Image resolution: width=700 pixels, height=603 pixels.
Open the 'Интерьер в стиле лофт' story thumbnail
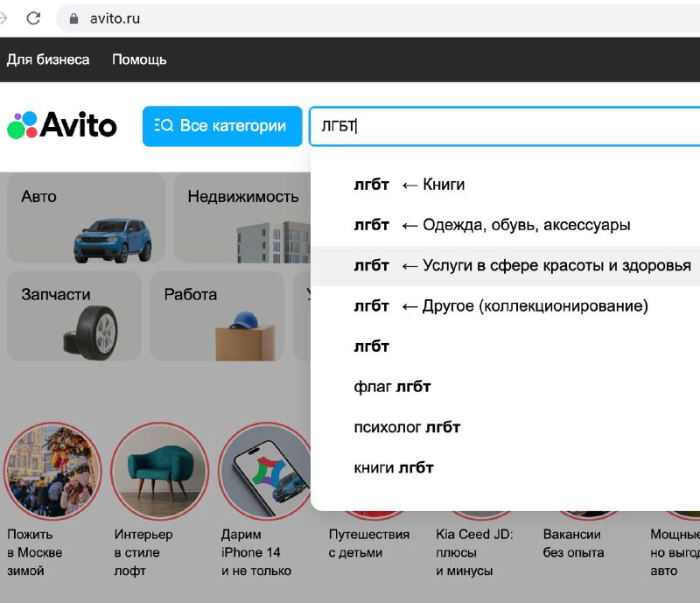pos(160,471)
